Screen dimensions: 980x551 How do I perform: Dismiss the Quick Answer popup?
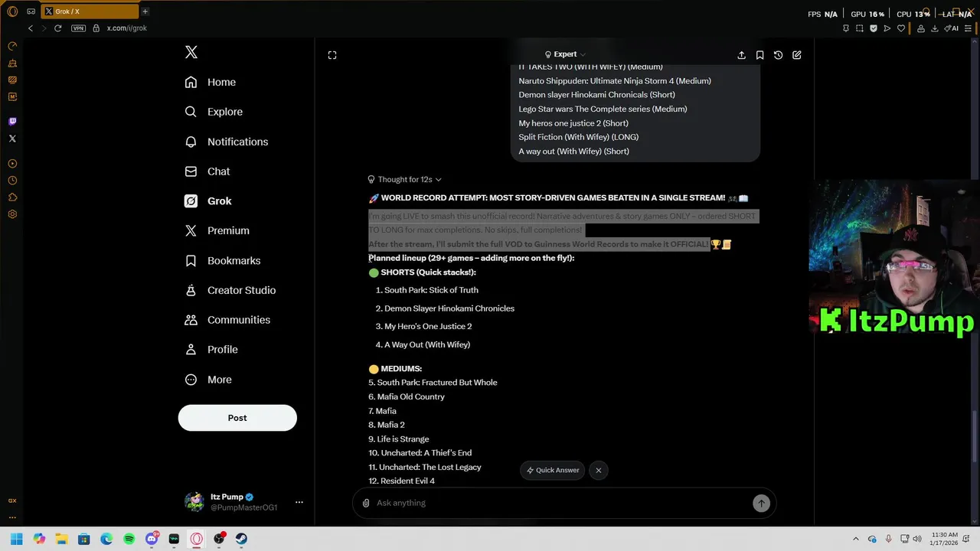[599, 470]
